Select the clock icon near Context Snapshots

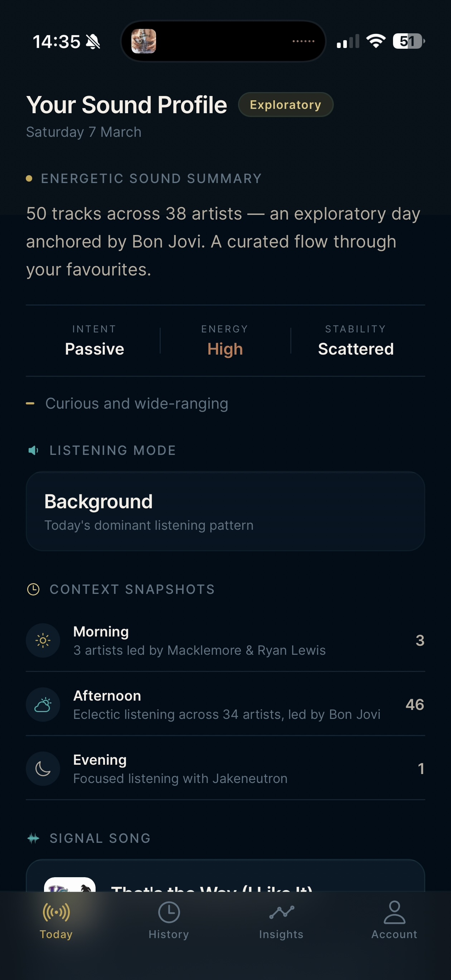(34, 589)
